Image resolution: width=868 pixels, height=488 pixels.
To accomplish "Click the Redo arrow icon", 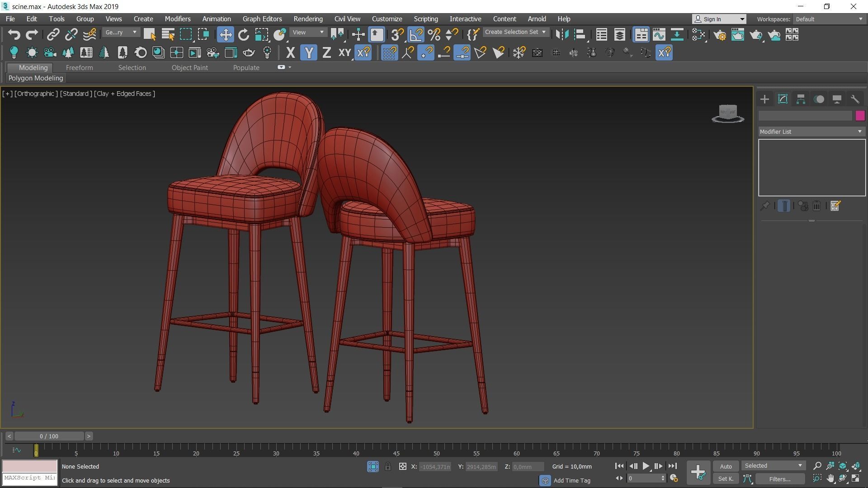I will click(32, 35).
